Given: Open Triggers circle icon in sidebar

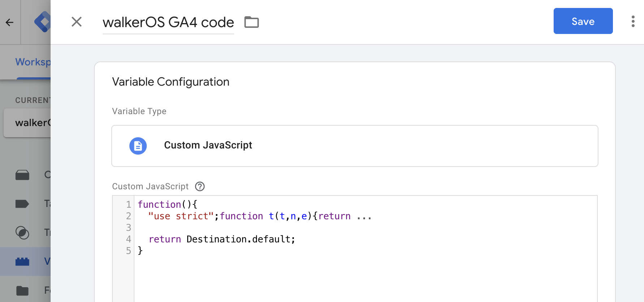Looking at the screenshot, I should click(22, 233).
